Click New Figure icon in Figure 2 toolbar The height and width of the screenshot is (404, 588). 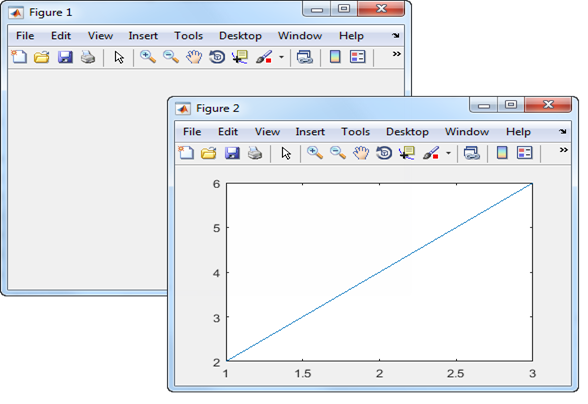click(186, 153)
